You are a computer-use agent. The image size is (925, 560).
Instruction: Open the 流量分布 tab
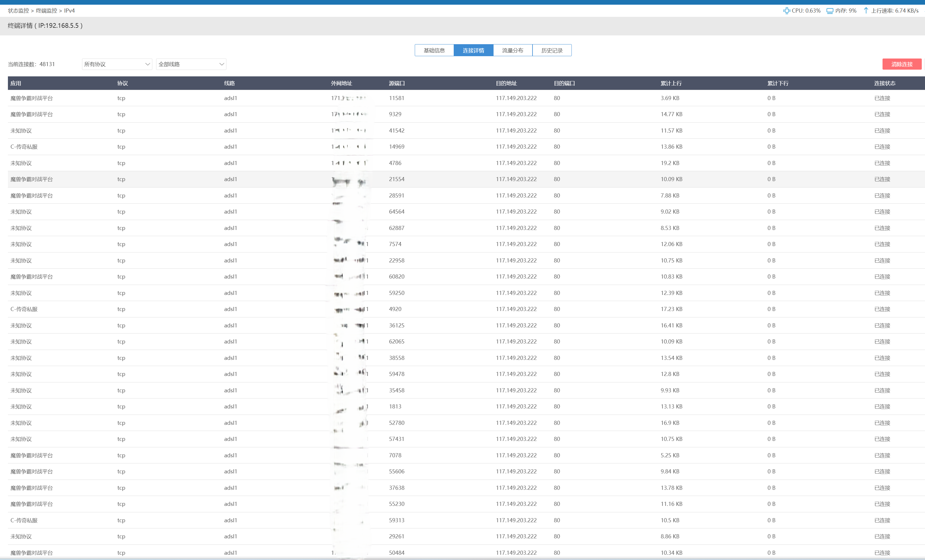(512, 50)
